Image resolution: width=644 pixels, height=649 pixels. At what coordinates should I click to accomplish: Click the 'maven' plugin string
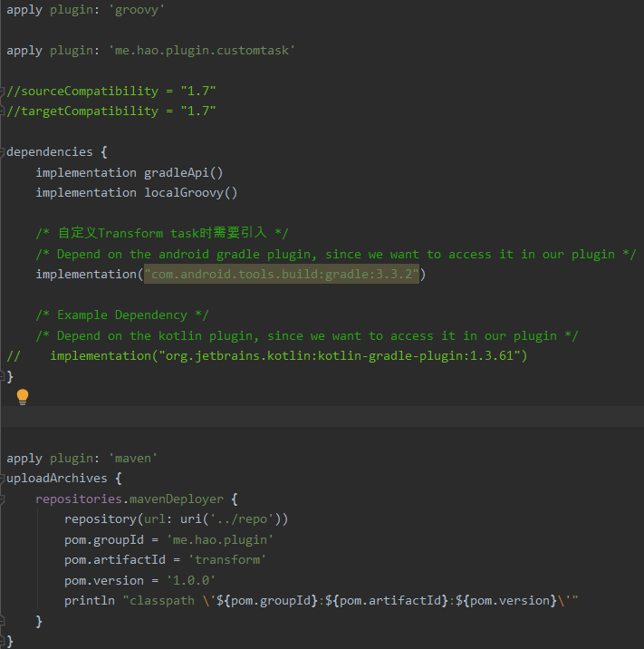(x=133, y=458)
